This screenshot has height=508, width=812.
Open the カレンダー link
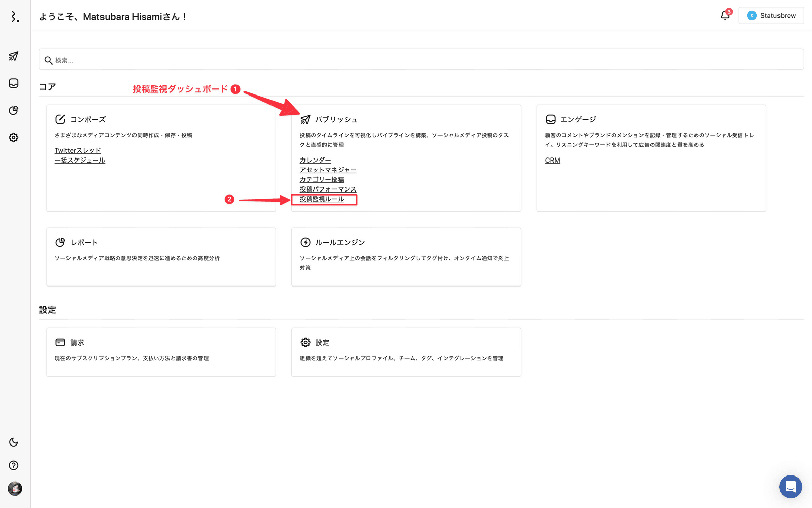(315, 161)
